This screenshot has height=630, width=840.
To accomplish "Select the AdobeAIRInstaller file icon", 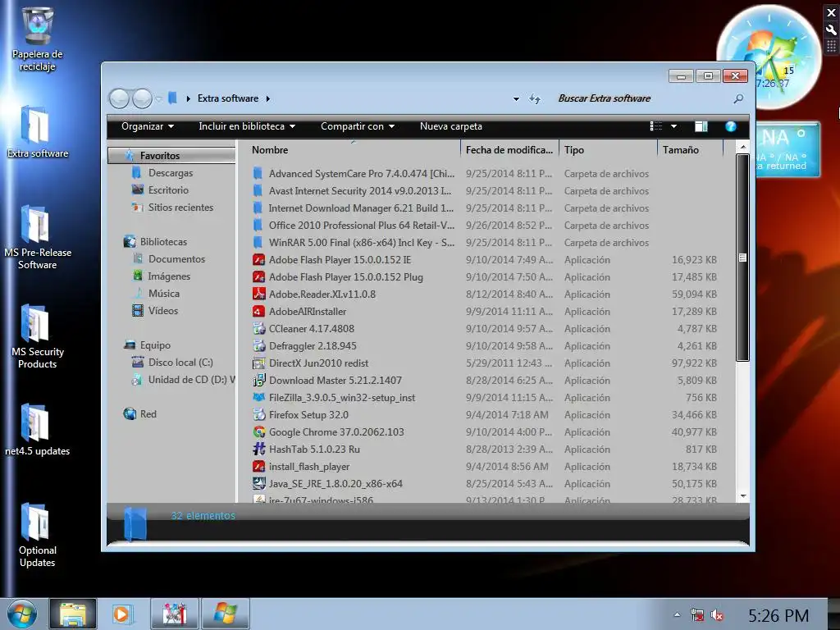I will pos(258,311).
